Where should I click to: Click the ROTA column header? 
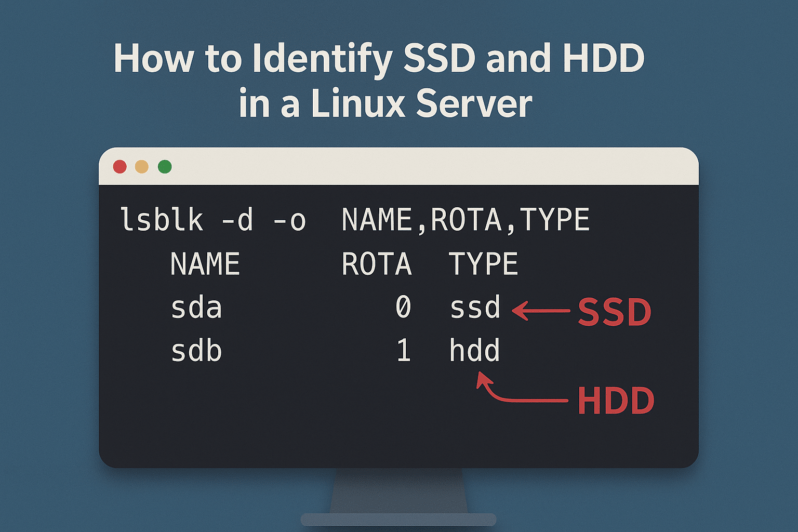point(376,262)
